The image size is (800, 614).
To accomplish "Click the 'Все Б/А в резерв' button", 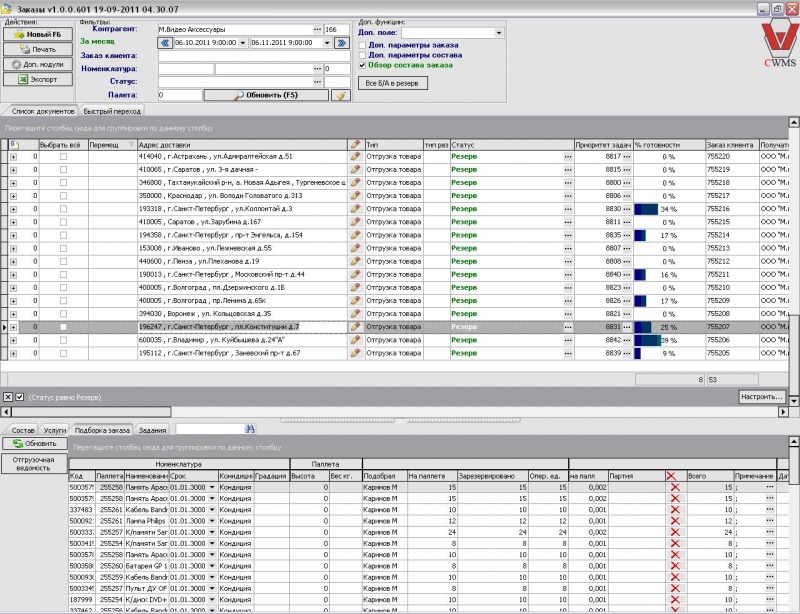I will click(x=393, y=83).
